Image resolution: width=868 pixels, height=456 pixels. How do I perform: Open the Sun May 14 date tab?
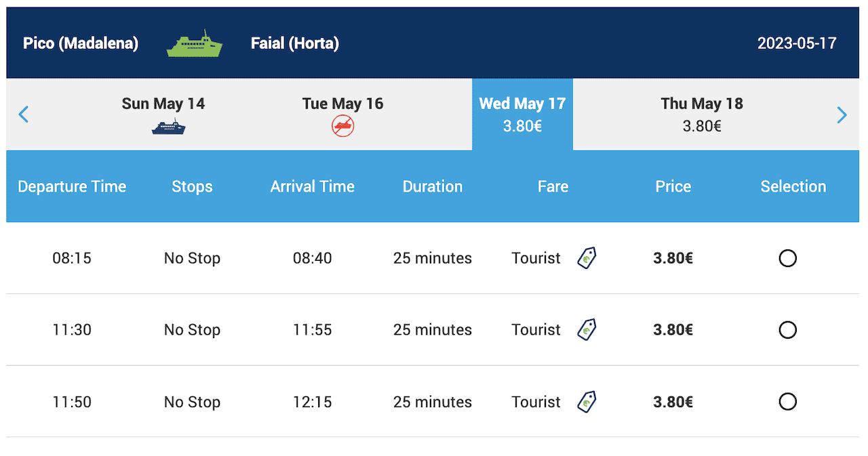pos(163,115)
